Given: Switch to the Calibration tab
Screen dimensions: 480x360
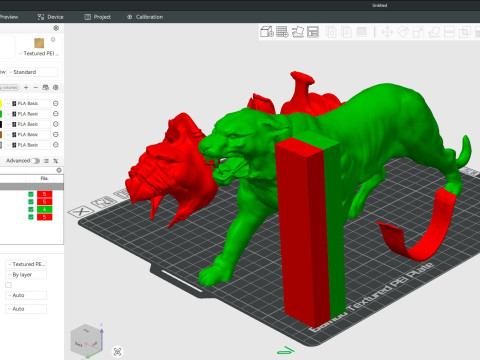Looking at the screenshot, I should tap(145, 17).
